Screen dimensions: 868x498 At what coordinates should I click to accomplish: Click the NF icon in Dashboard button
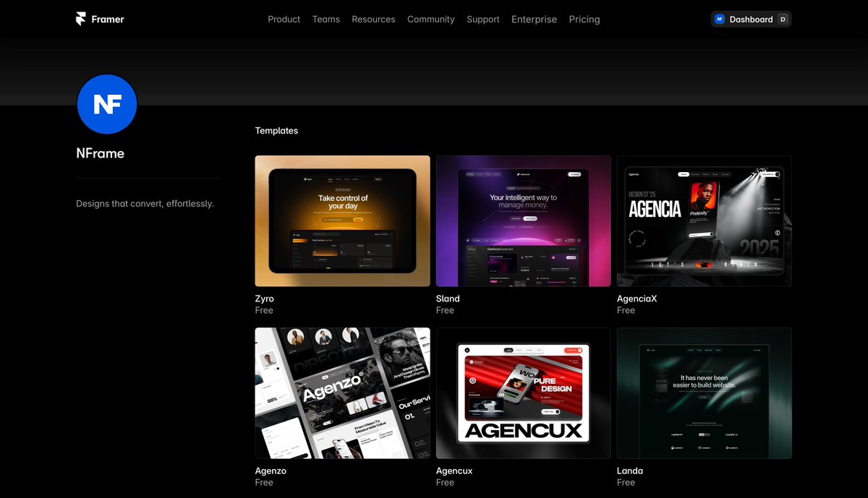[x=720, y=20]
